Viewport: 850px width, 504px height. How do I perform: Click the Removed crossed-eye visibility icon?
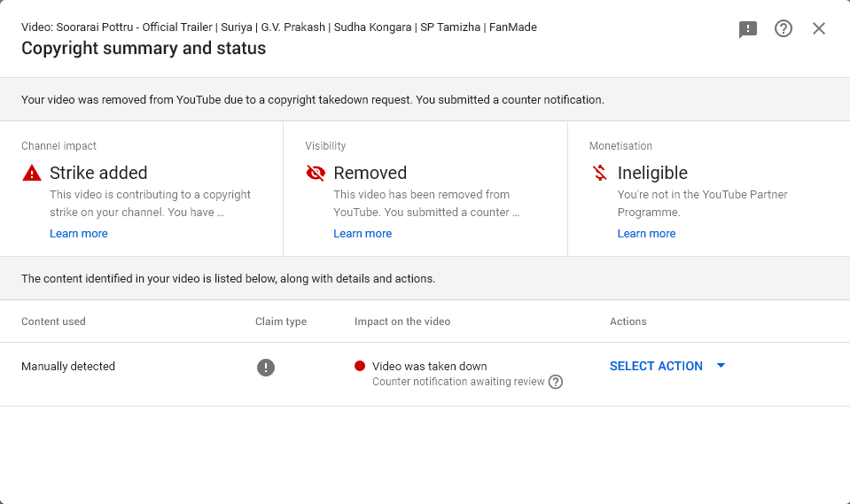316,173
